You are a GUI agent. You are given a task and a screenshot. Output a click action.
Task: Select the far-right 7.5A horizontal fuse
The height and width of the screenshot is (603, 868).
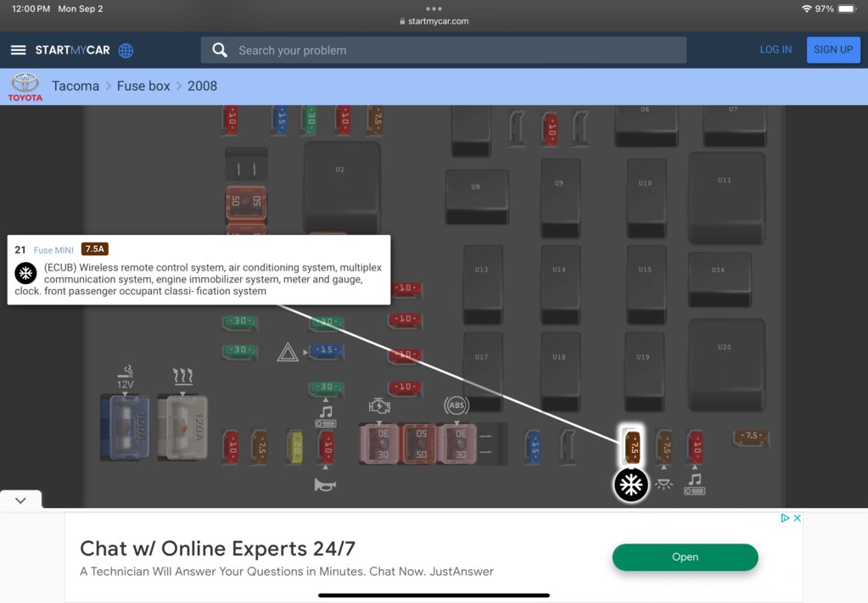tap(751, 437)
